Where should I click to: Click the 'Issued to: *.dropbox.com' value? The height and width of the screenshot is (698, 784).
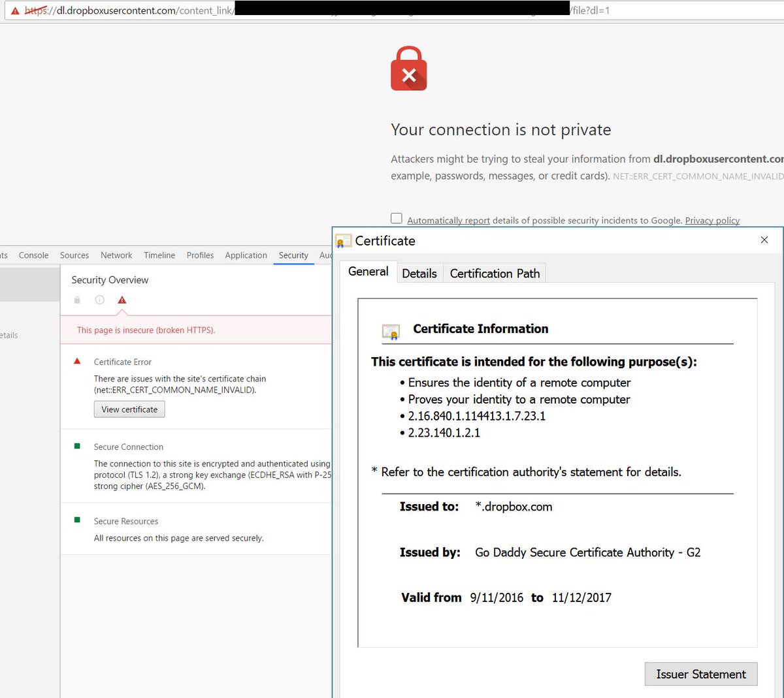(x=514, y=507)
